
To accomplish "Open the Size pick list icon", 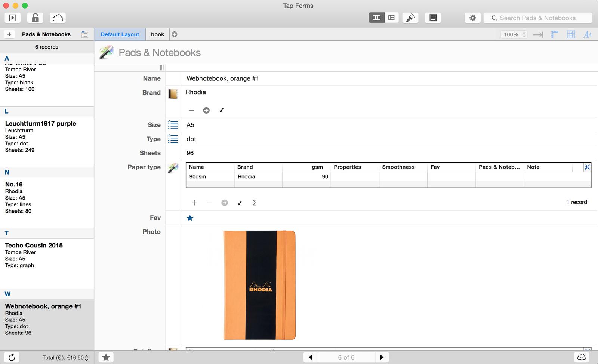I will [173, 125].
